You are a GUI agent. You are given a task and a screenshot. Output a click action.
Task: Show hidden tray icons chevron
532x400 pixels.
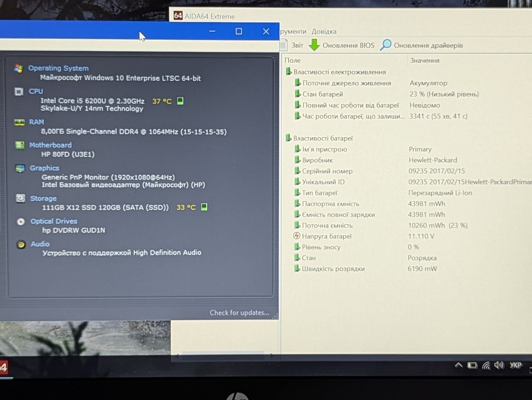tap(458, 365)
